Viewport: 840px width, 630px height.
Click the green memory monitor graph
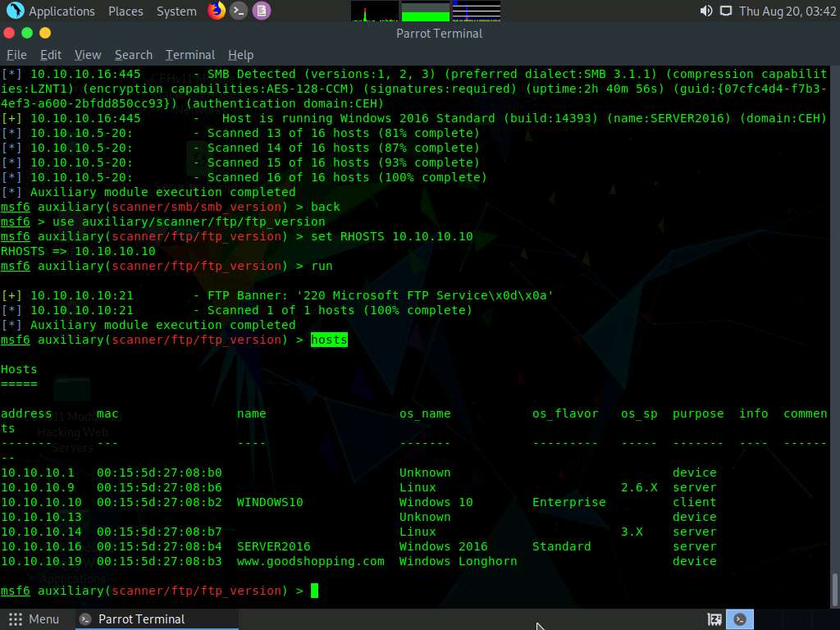[426, 11]
